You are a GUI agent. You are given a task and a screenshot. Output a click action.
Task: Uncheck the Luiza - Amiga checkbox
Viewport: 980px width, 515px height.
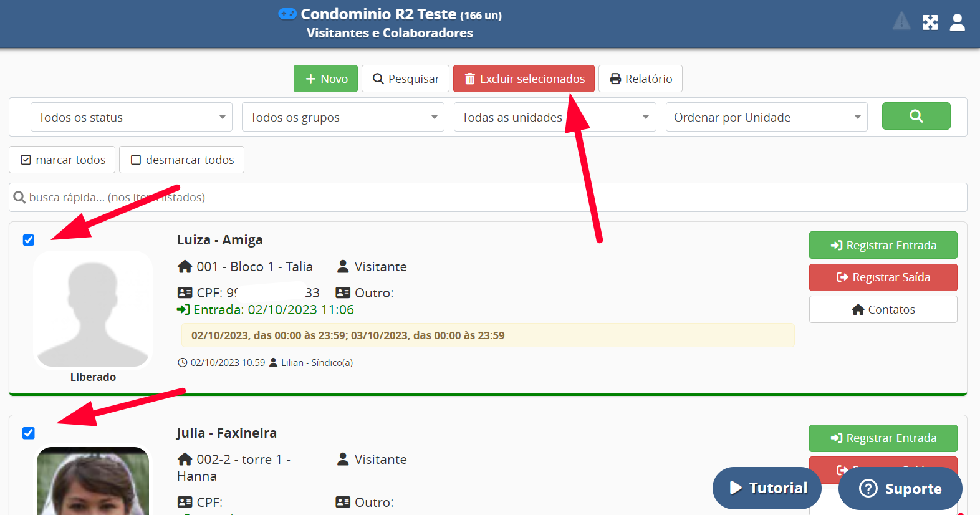pyautogui.click(x=29, y=240)
